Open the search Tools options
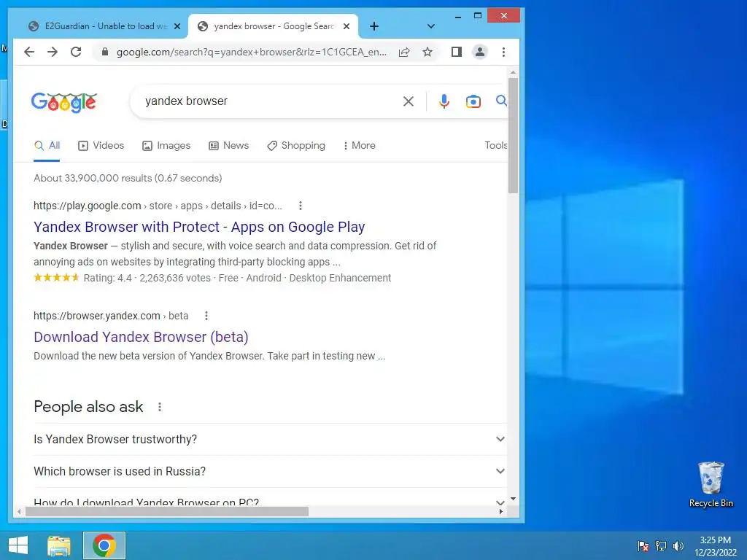747x560 pixels. [495, 146]
